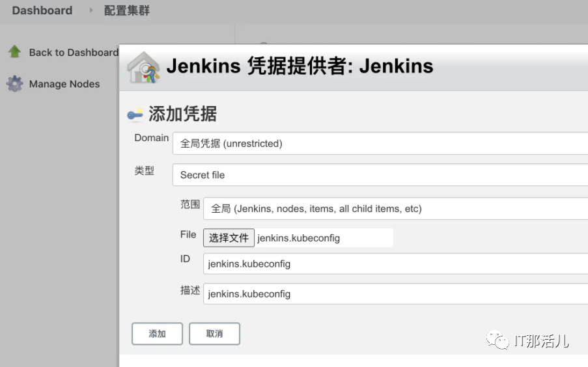The height and width of the screenshot is (367, 588).
Task: Click the 添加 button to add credentials
Action: click(x=157, y=334)
